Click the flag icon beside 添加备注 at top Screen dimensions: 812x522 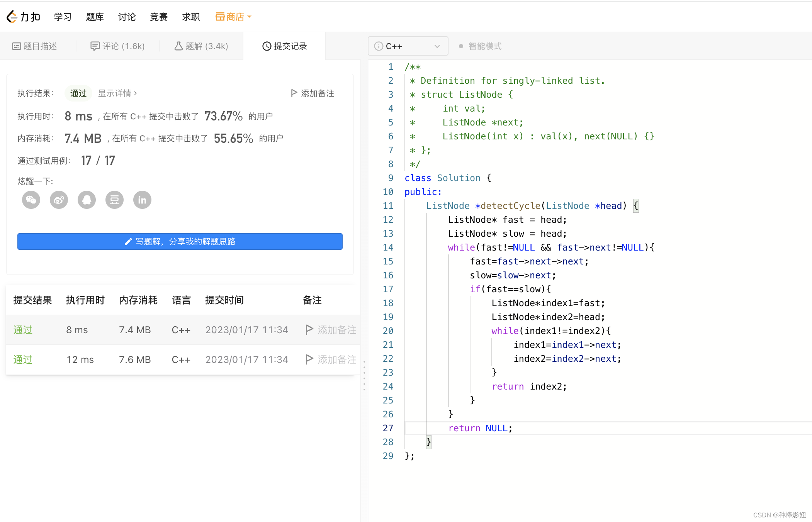294,93
